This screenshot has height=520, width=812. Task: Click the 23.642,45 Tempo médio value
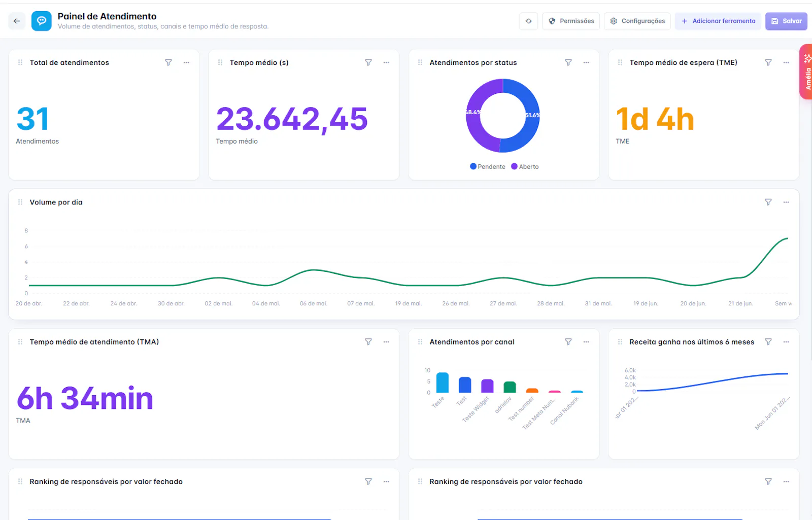click(292, 119)
